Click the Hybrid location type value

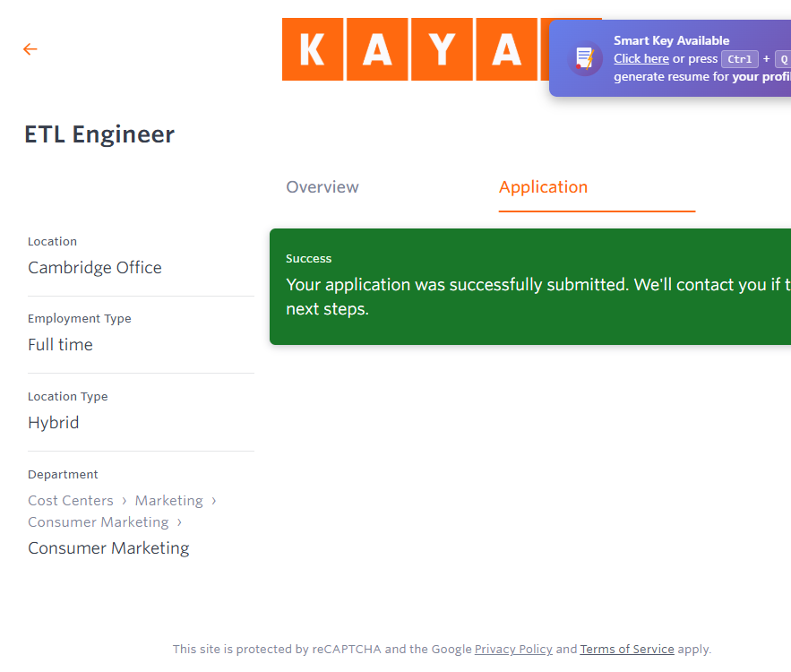pos(54,423)
